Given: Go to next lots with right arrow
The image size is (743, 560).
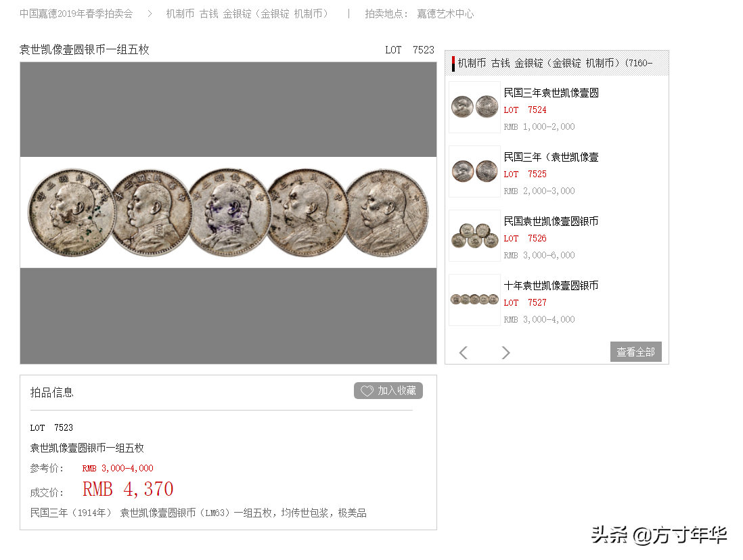Looking at the screenshot, I should pos(505,352).
